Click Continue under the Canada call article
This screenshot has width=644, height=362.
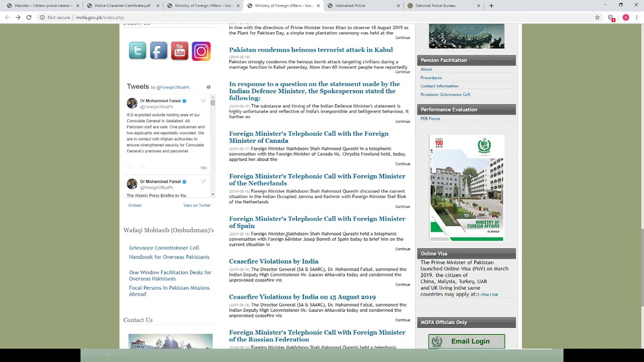pos(403,164)
